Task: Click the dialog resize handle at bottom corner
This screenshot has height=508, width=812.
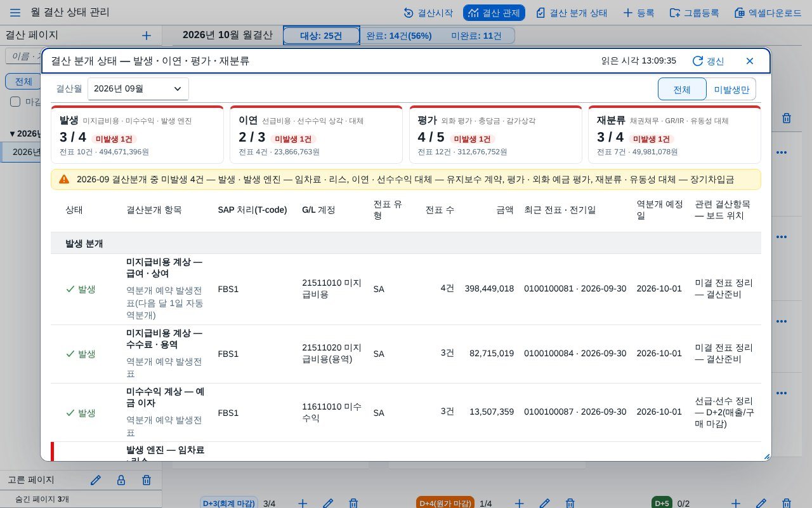Action: point(766,456)
